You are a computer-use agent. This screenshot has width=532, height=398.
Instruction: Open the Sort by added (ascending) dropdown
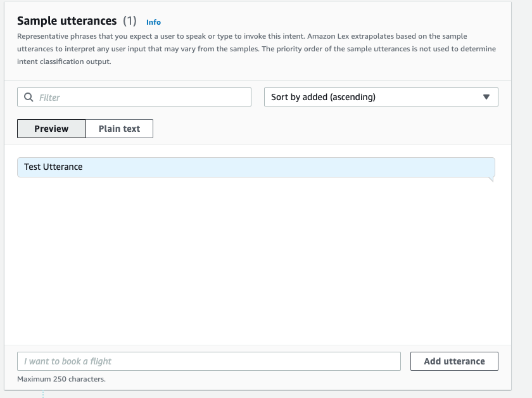point(380,97)
